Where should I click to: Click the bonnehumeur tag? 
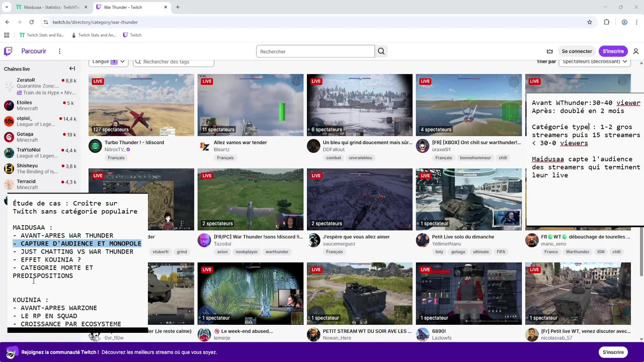(x=475, y=158)
